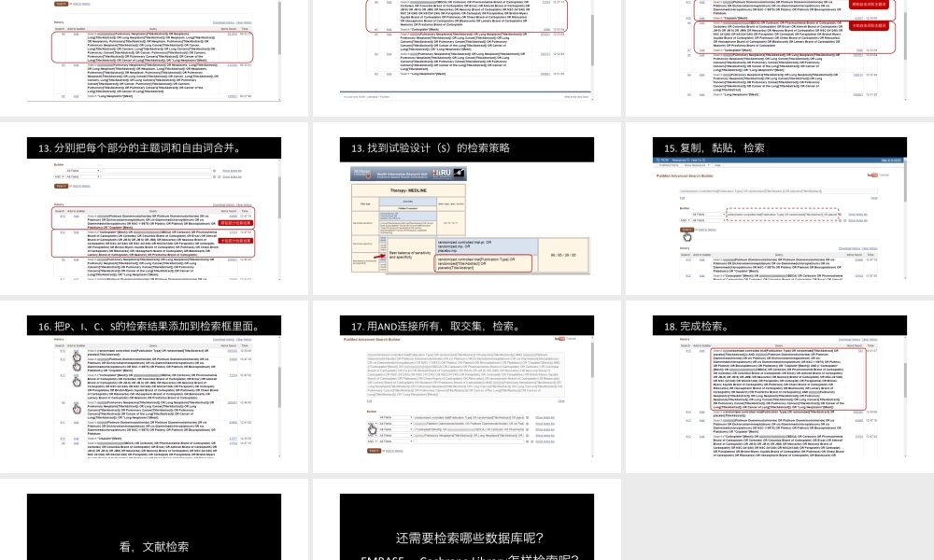This screenshot has height=560, width=934.
Task: Open the Resources menu in the NCBI bar
Action: (x=680, y=160)
